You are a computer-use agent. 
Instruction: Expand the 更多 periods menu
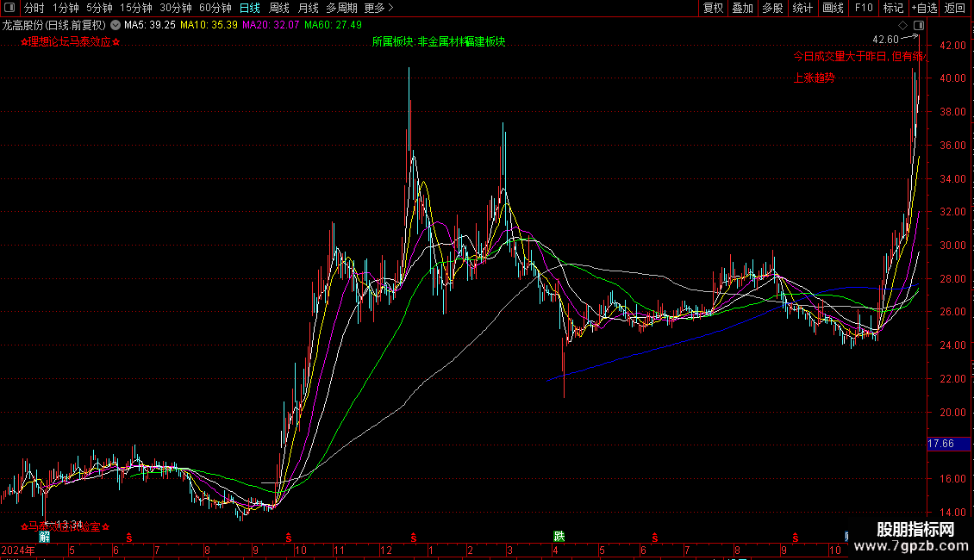(x=378, y=8)
